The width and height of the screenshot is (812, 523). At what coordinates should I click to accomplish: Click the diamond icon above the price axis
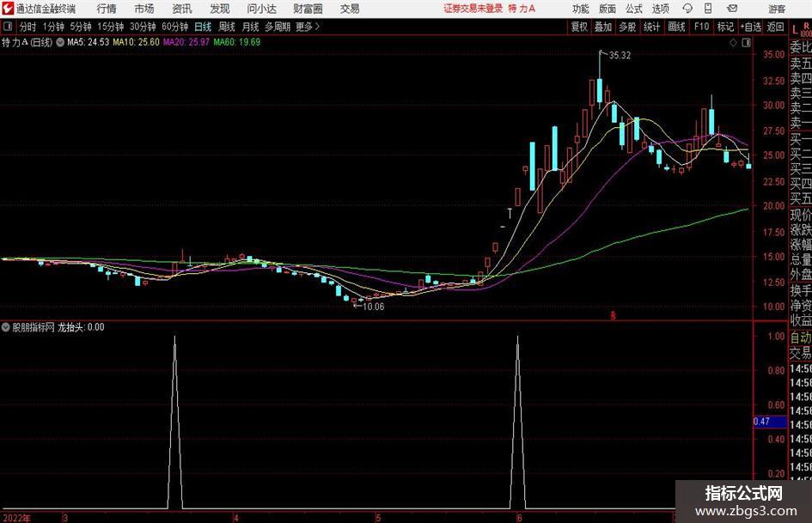coord(733,42)
